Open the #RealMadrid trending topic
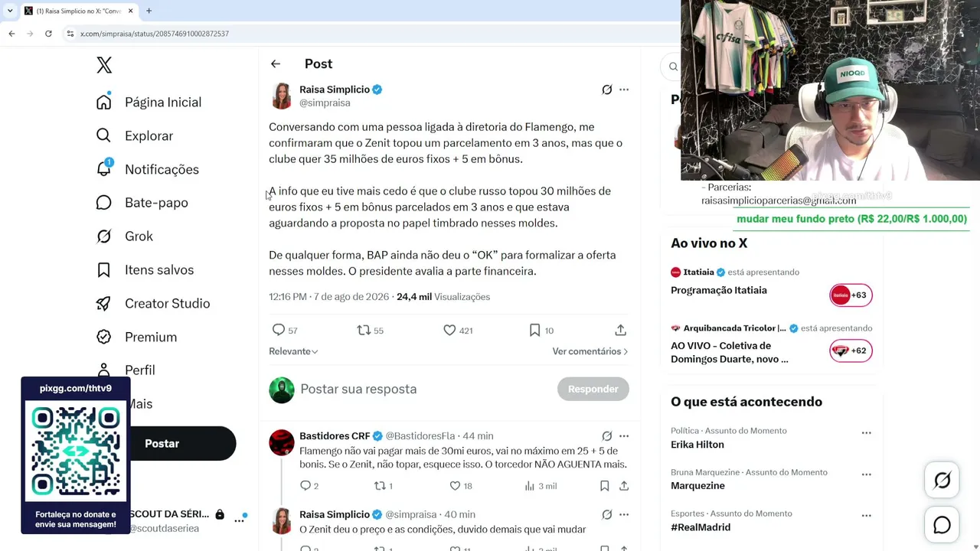 click(701, 527)
